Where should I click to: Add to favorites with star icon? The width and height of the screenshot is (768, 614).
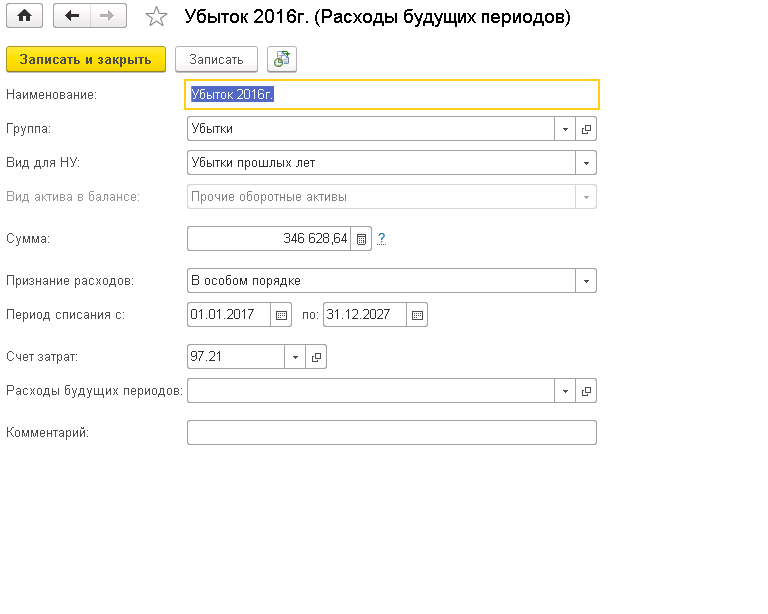coord(156,17)
